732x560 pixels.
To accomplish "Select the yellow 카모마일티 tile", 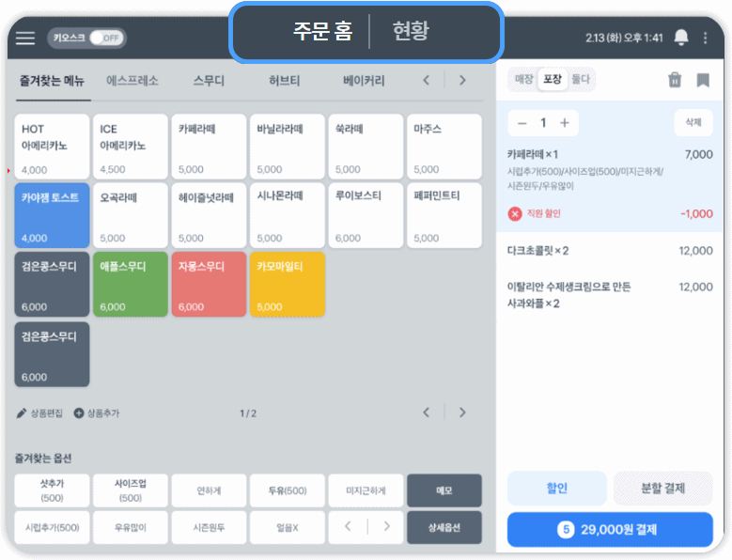I will tap(288, 284).
